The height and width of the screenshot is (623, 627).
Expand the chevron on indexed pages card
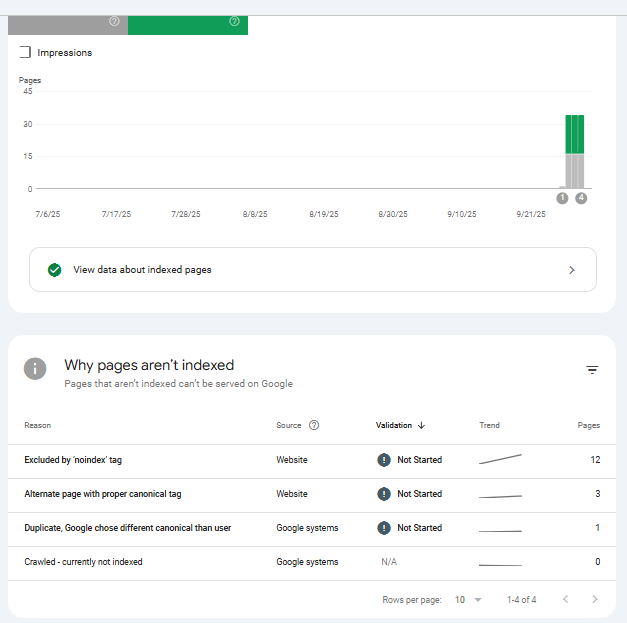click(x=572, y=270)
